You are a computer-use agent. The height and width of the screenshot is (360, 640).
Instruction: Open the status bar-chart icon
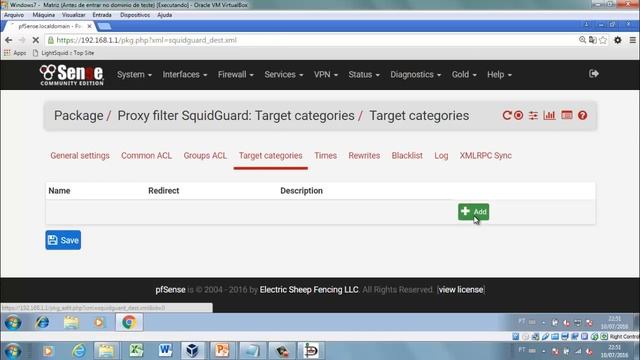[549, 116]
